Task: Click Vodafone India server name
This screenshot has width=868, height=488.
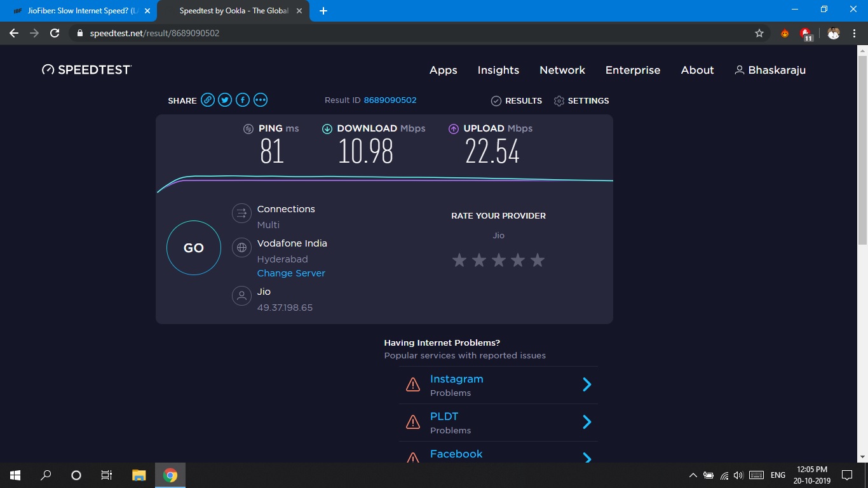Action: point(292,243)
